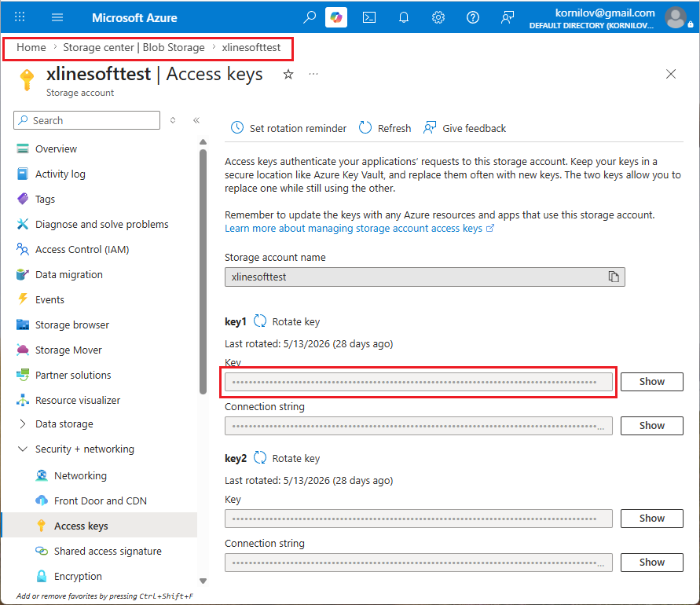Screen dimensions: 700x605
Task: Open Activity log in the sidebar
Action: coord(60,174)
